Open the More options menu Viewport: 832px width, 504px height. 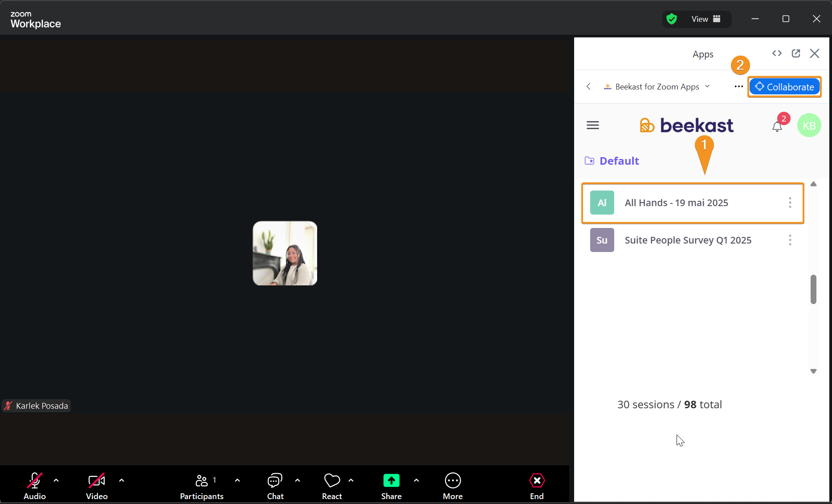click(453, 485)
